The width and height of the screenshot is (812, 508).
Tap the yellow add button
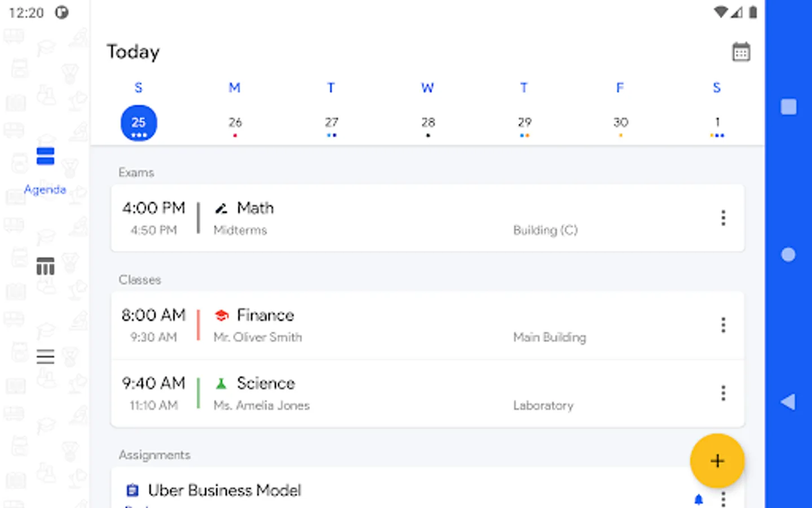(717, 461)
